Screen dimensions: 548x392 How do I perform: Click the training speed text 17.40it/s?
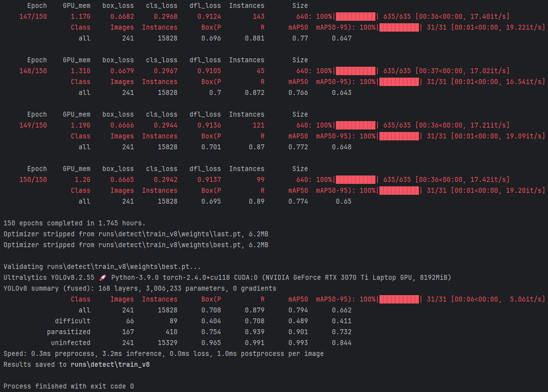489,16
